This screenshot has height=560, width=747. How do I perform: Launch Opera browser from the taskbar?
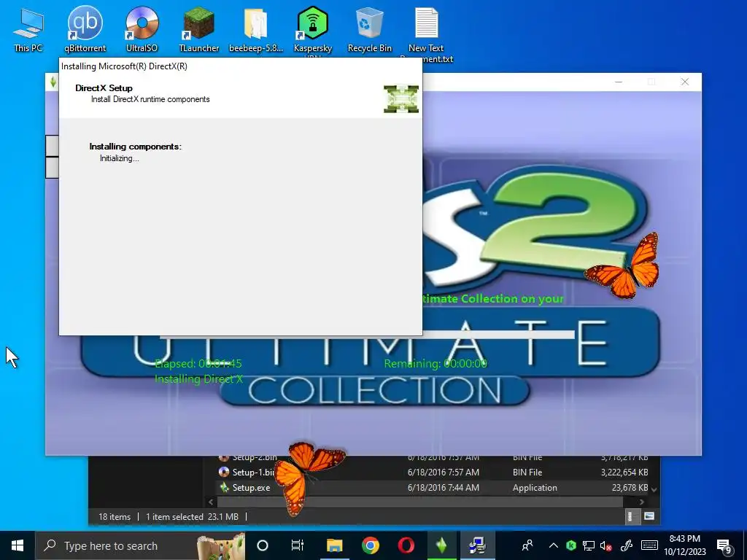point(406,545)
